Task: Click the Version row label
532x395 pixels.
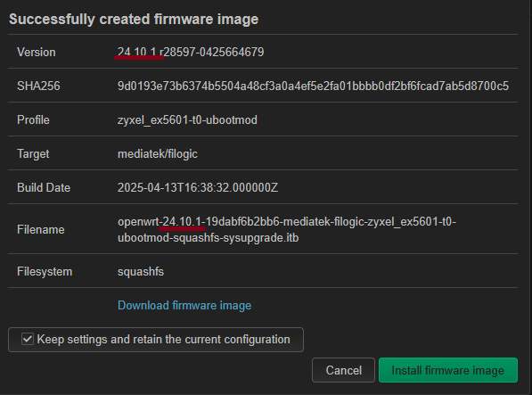Action: point(37,52)
